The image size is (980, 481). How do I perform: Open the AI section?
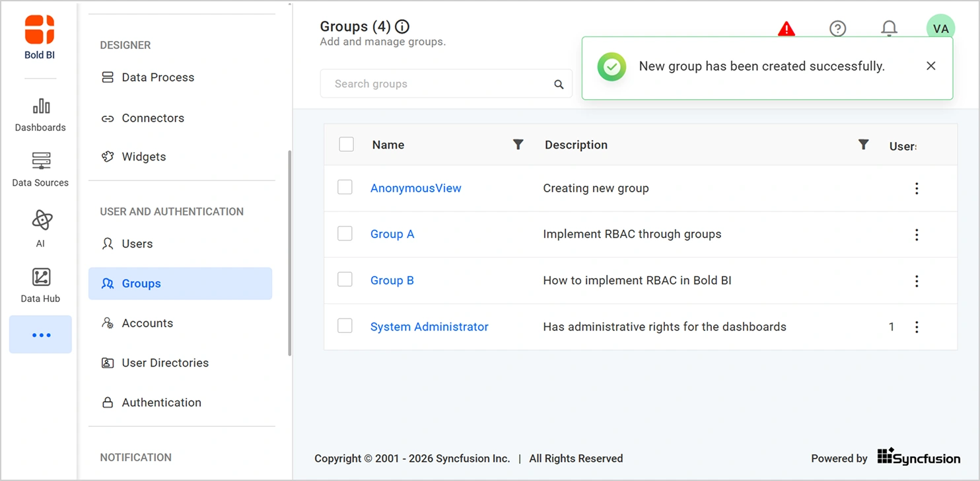[x=40, y=229]
